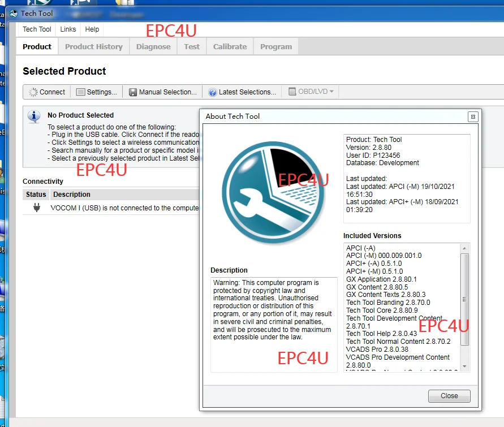Switch to the Product History tab
The height and width of the screenshot is (427, 504).
[x=94, y=46]
